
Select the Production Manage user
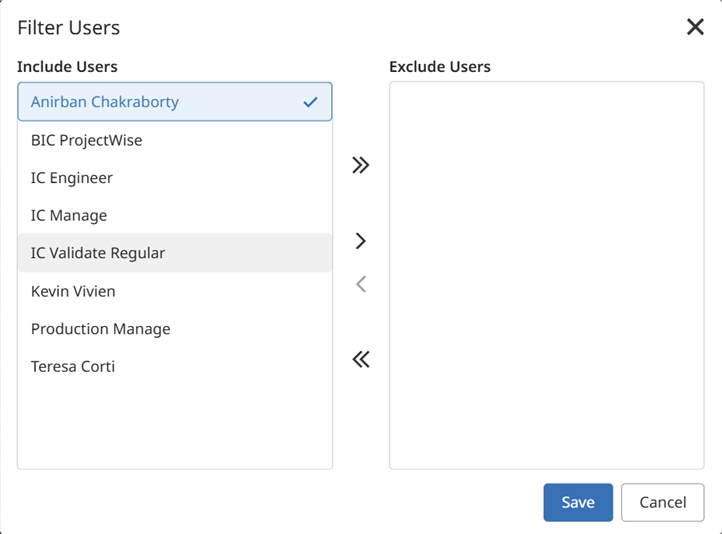(x=100, y=329)
